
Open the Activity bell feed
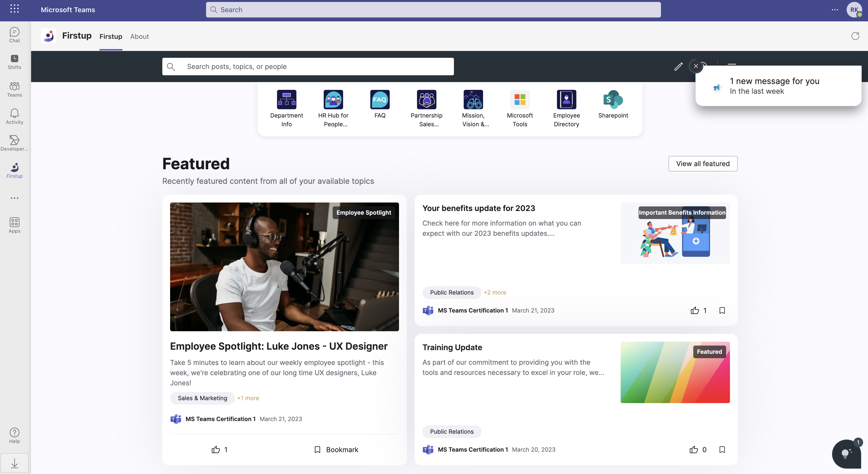[15, 117]
